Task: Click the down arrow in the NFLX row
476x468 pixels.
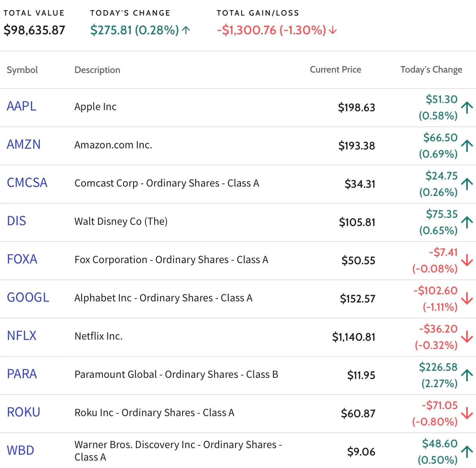Action: [467, 336]
